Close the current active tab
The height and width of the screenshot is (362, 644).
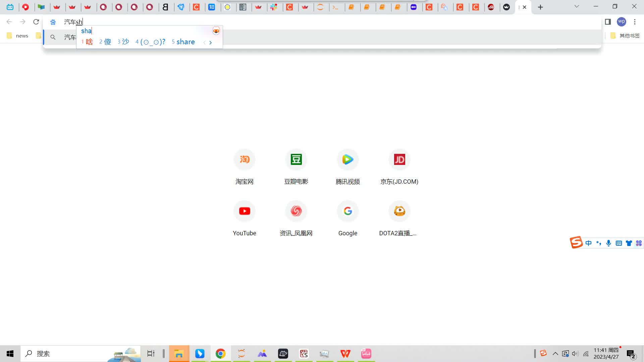pos(525,7)
